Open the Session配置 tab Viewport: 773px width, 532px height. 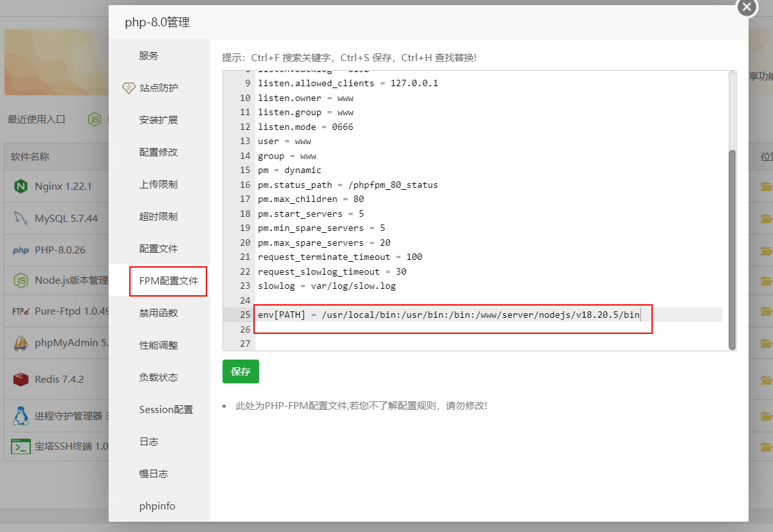166,410
